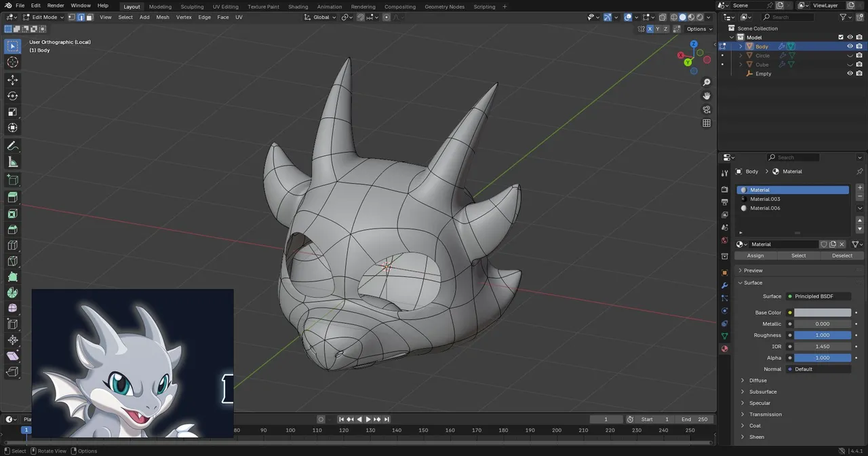Open the Object Data properties tab (green triangle)
This screenshot has height=456, width=868.
click(x=724, y=336)
